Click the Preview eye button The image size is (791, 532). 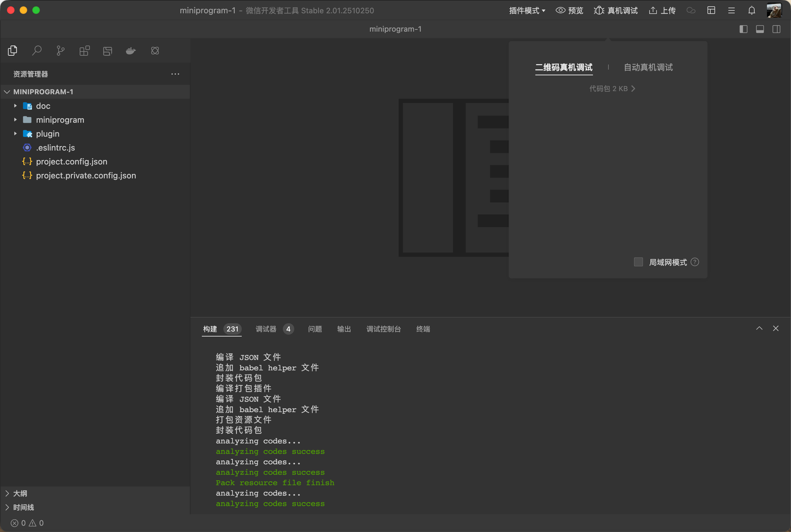coord(570,10)
